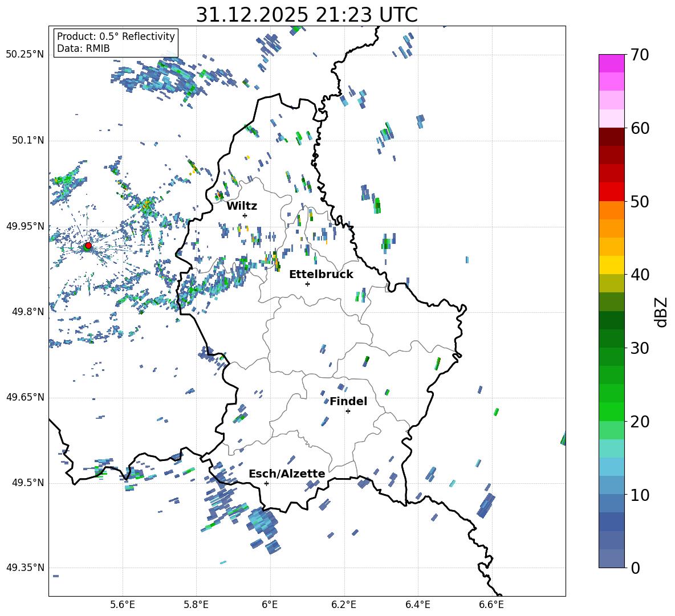Image resolution: width=675 pixels, height=616 pixels.
Task: Select the Wiltz city label
Action: 242,206
